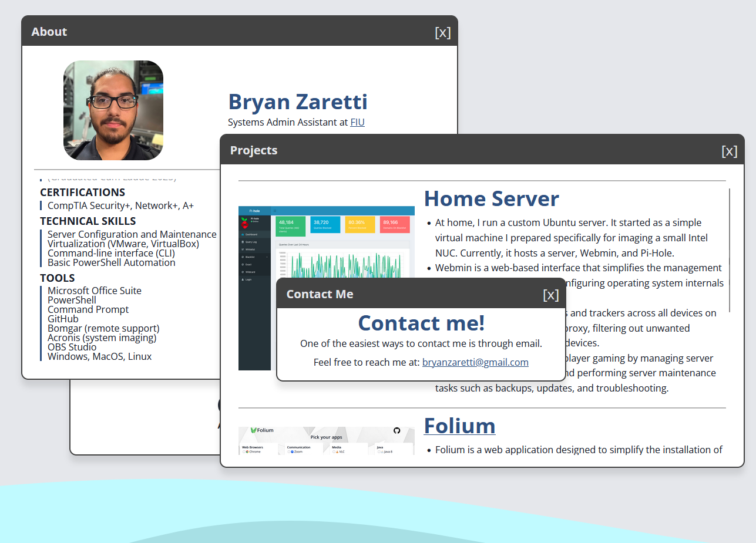Viewport: 756px width, 543px height.
Task: Click the 'At home, I run a custom Ubuntu server' bullet
Action: pyautogui.click(x=572, y=238)
